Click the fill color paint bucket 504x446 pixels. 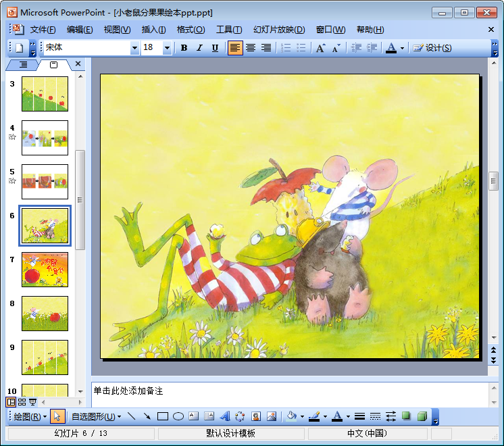point(291,416)
